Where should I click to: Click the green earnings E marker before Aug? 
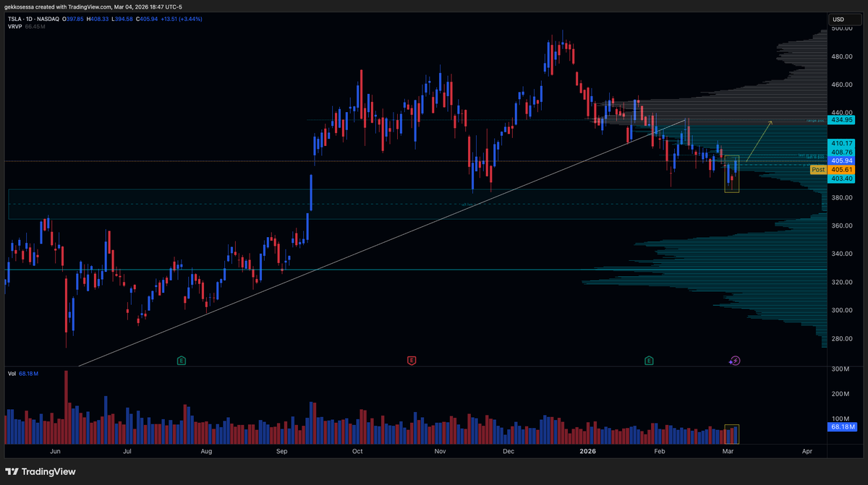(182, 360)
